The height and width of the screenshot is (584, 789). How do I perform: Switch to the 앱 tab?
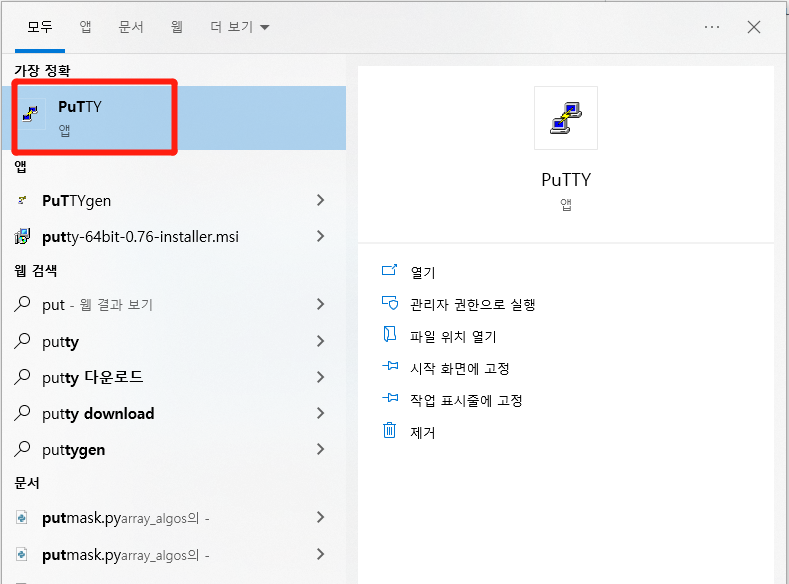click(86, 27)
